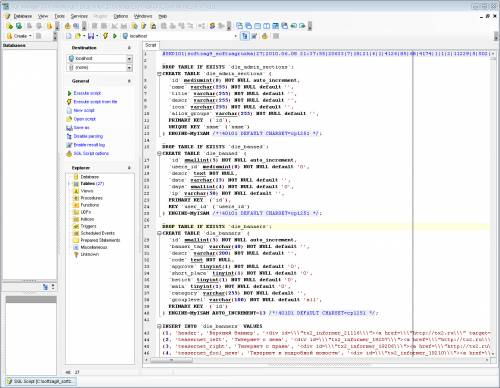
Task: Open the Help menu
Action: pos(162,16)
